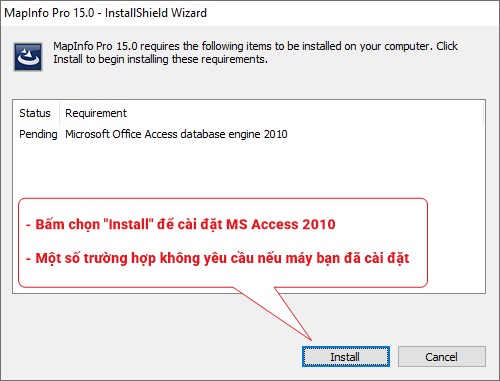Click the MapInfo installer icon

tap(28, 57)
